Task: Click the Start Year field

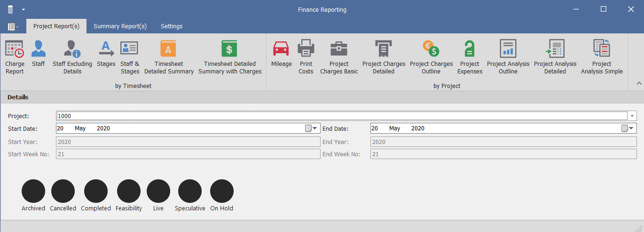Action: click(188, 142)
